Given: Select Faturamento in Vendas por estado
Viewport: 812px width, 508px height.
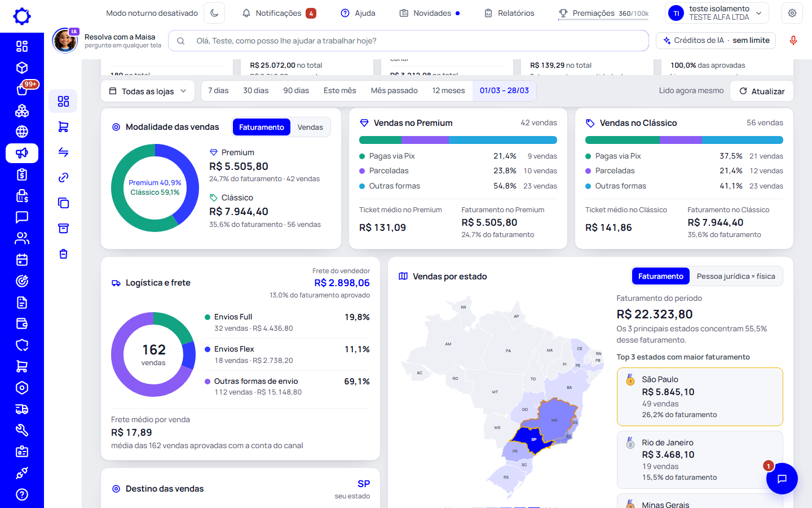Looking at the screenshot, I should point(661,276).
